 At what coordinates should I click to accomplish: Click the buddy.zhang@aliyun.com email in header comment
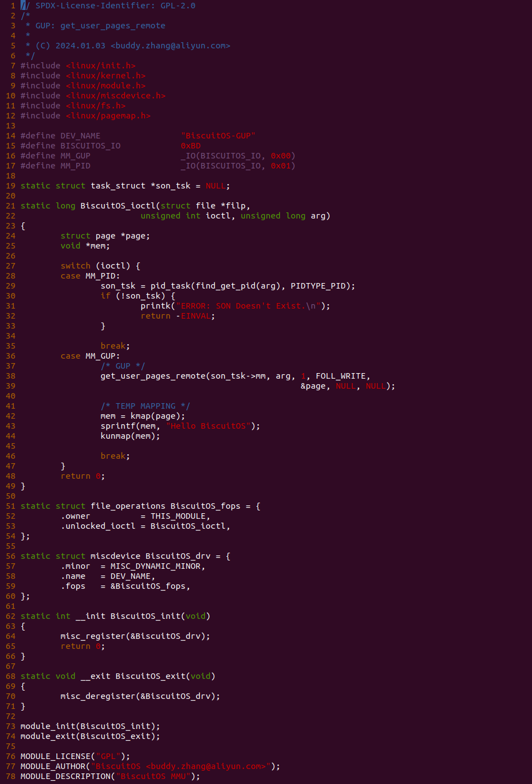[x=170, y=46]
